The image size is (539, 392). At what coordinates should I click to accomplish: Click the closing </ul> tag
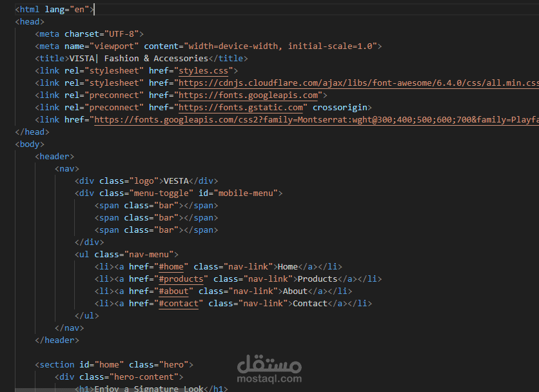pyautogui.click(x=87, y=316)
